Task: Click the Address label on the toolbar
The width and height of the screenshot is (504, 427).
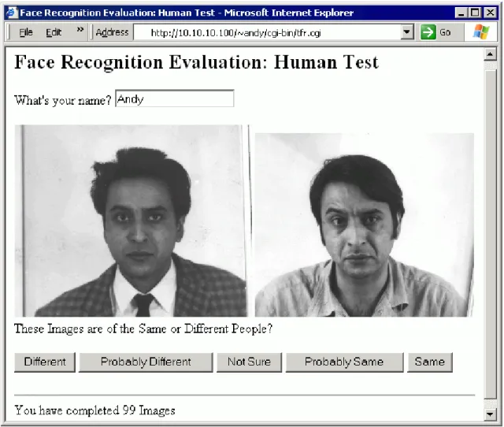Action: [112, 32]
